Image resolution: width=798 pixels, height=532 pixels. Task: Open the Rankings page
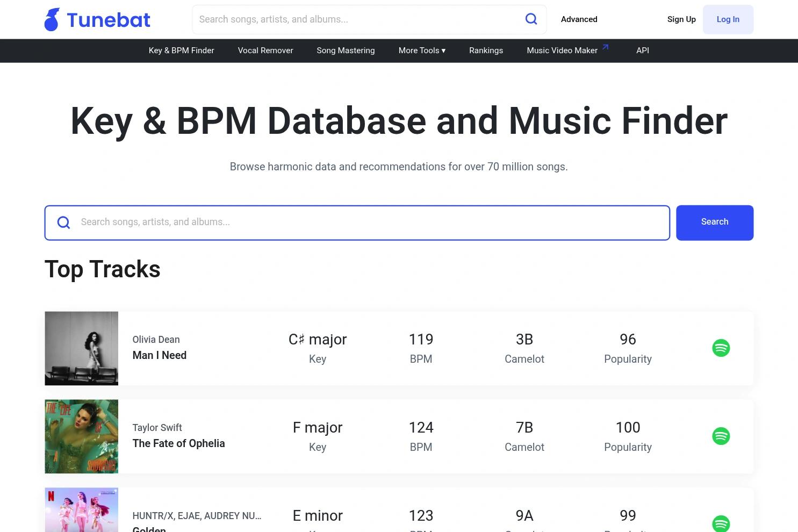pyautogui.click(x=486, y=51)
